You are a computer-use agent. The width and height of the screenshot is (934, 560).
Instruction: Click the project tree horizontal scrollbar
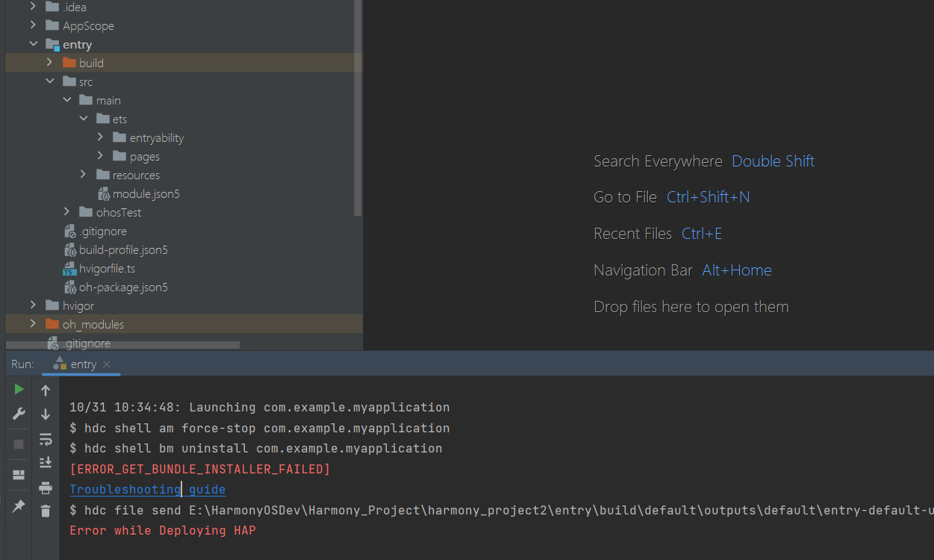pos(123,346)
